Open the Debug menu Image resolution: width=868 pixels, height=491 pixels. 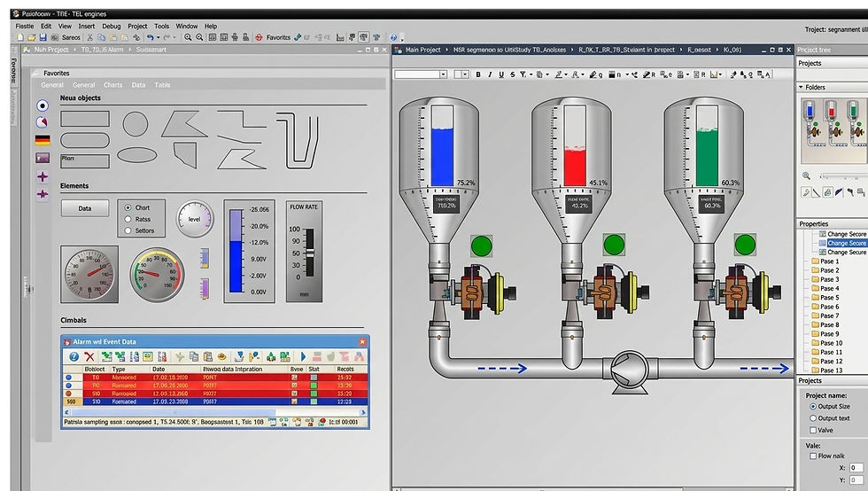pyautogui.click(x=112, y=26)
